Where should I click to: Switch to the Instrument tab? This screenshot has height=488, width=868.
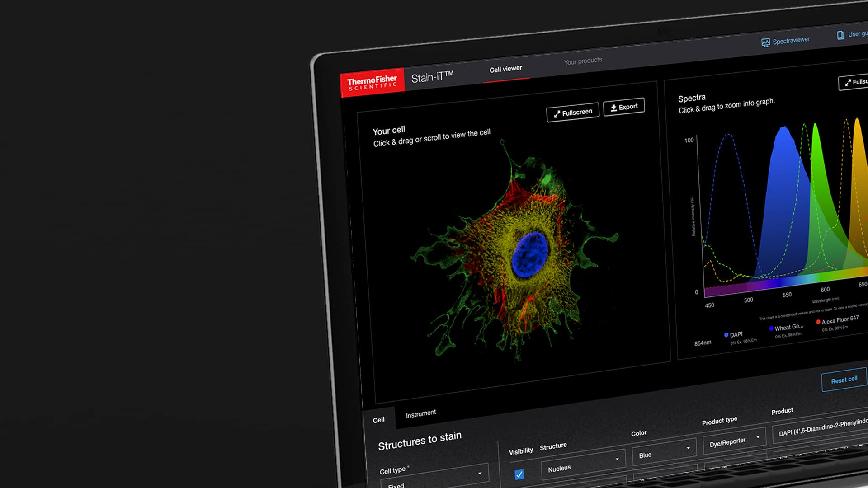click(x=421, y=413)
